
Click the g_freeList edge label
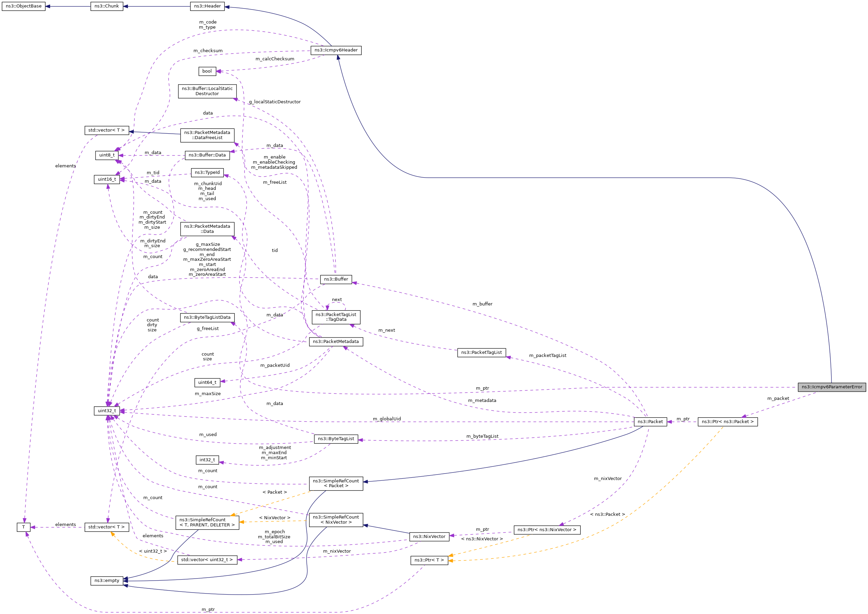(x=208, y=329)
